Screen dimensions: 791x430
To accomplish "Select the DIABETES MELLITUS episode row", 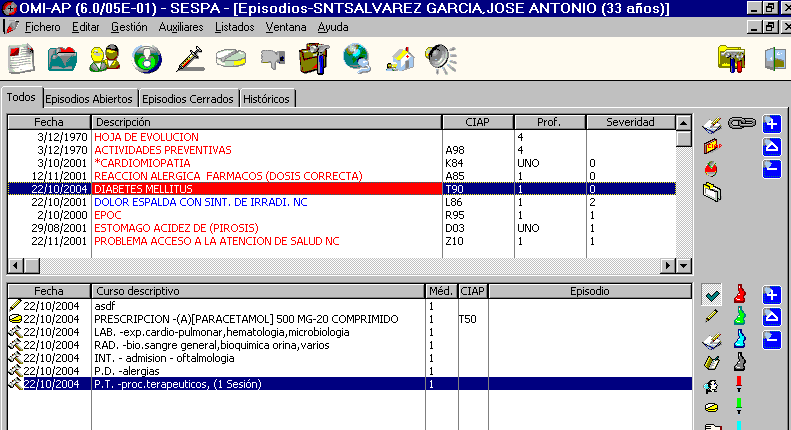I will coord(266,188).
